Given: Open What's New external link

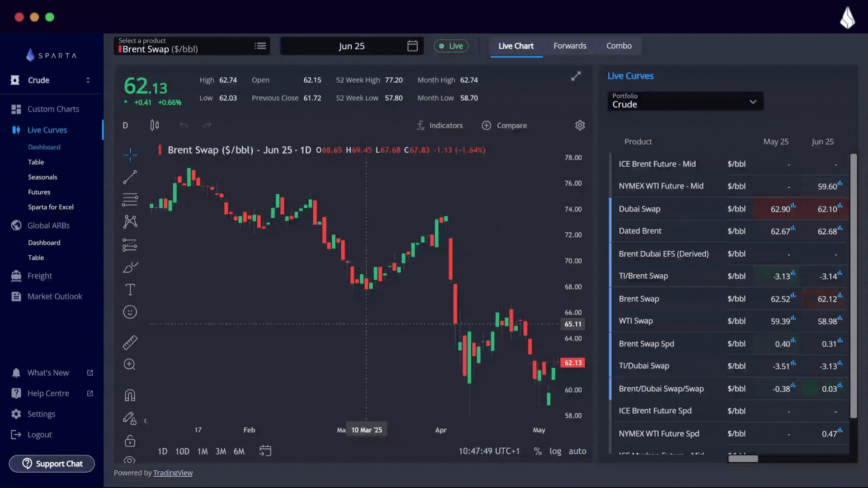Looking at the screenshot, I should [52, 373].
